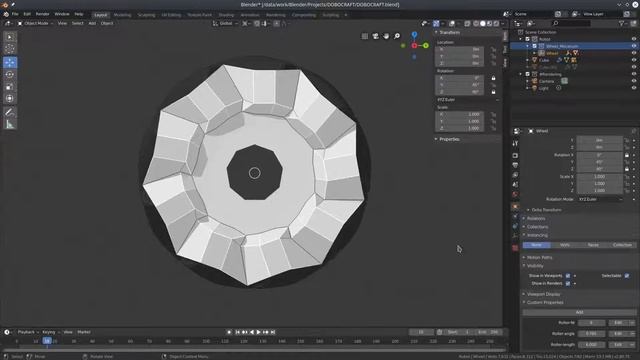Hide the Robot collection in outliner
This screenshot has height=360, width=640.
(x=634, y=39)
